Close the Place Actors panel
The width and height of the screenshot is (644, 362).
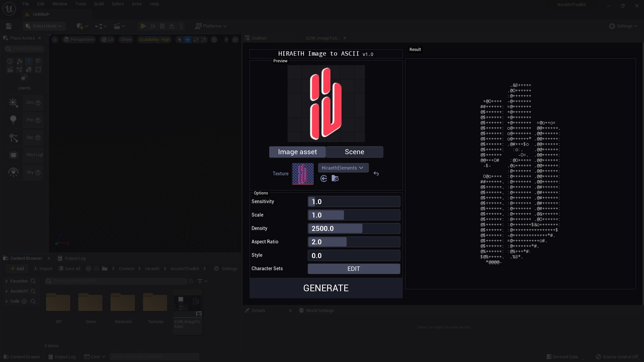click(x=40, y=38)
